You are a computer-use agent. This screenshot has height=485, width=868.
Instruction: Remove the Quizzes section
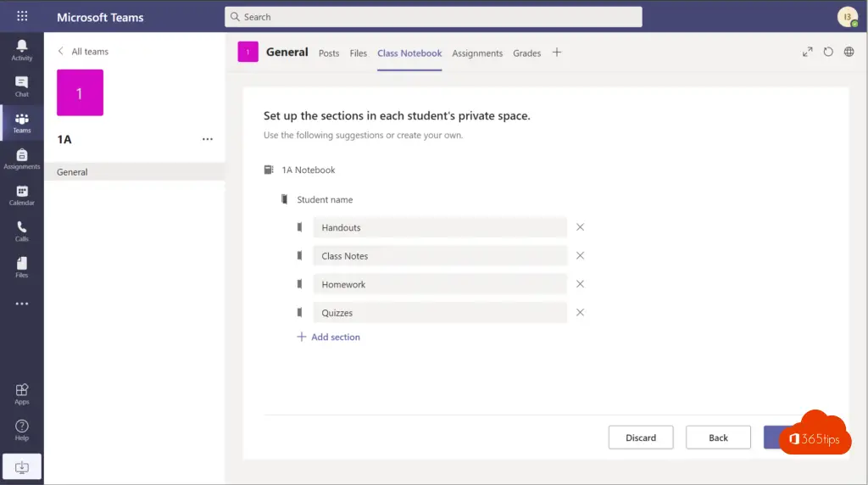(x=580, y=312)
